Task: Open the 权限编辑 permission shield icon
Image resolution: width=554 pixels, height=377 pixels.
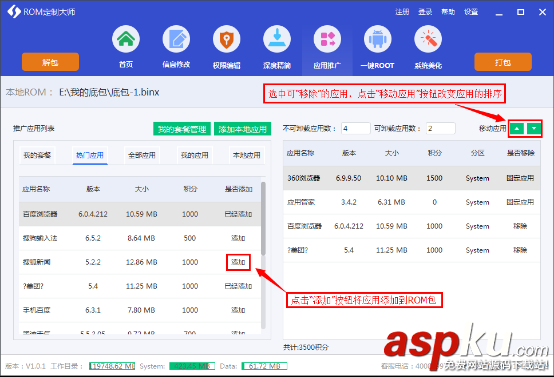Action: point(226,39)
